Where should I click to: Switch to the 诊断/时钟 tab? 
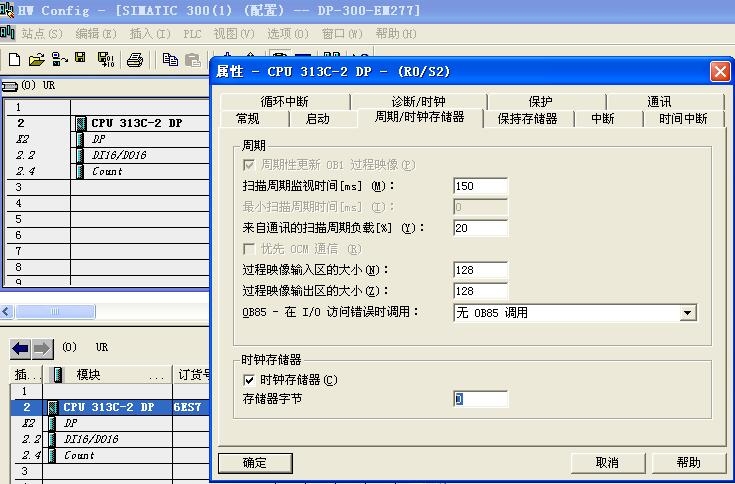[419, 101]
